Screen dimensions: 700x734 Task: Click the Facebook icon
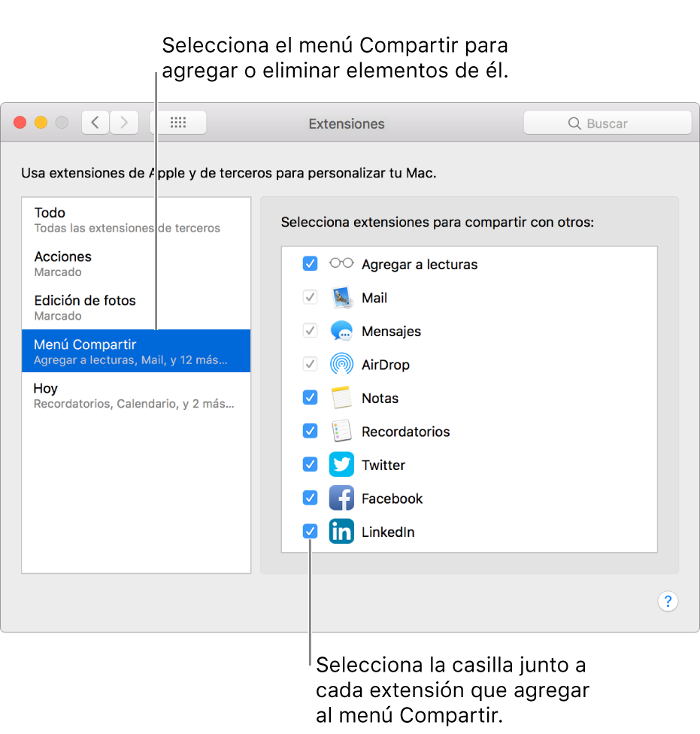coord(341,498)
